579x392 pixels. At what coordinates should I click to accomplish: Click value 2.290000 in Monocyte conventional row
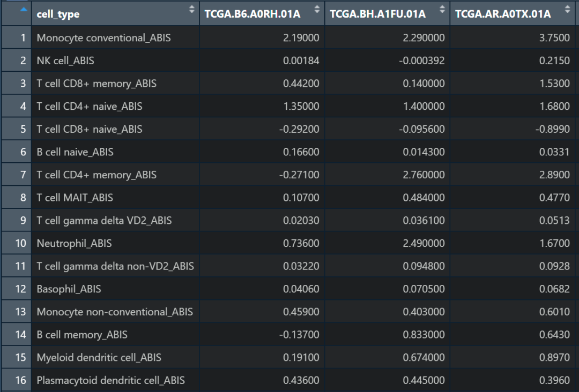click(424, 37)
